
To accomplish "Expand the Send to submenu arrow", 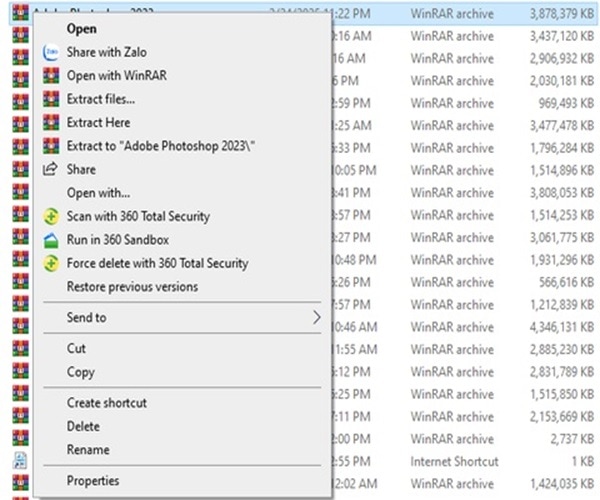I will click(x=317, y=318).
